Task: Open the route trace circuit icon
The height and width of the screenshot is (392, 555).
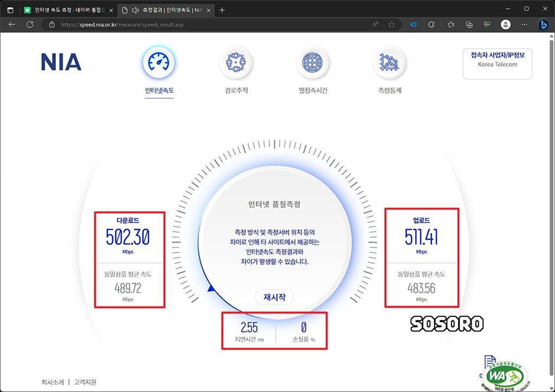Action: pyautogui.click(x=236, y=62)
